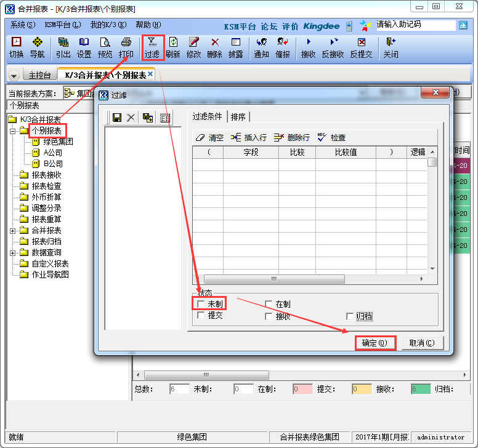Screen dimensions: 478x448
Task: Open 预览 preview from the toolbar
Action: point(105,47)
